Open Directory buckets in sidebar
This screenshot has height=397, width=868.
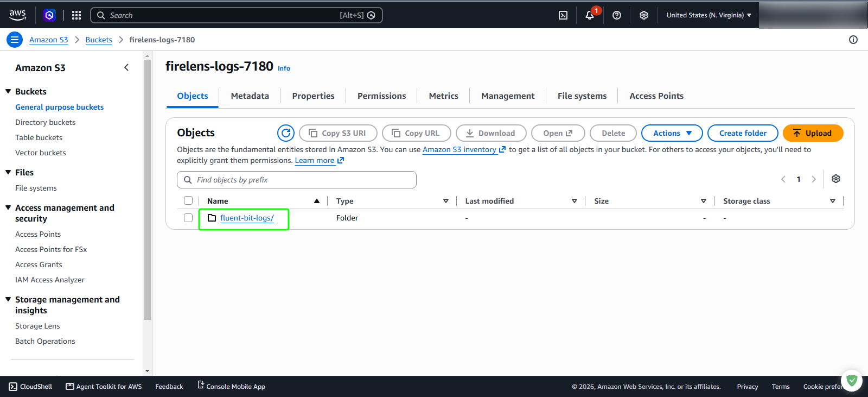tap(46, 122)
